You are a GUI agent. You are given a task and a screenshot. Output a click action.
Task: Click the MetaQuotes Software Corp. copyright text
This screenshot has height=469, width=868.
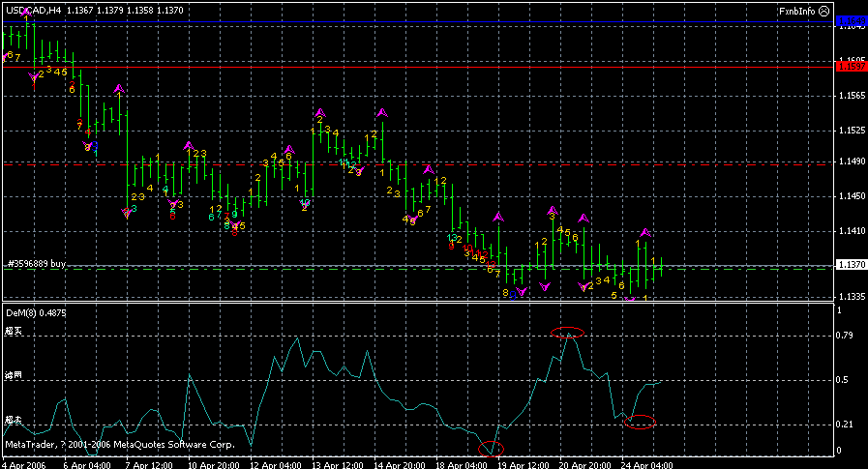tap(120, 444)
